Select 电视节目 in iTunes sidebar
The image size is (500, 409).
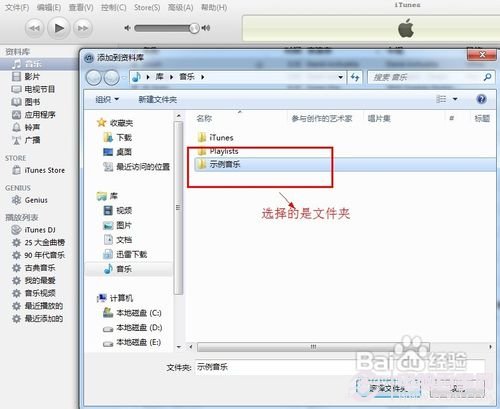coord(39,89)
